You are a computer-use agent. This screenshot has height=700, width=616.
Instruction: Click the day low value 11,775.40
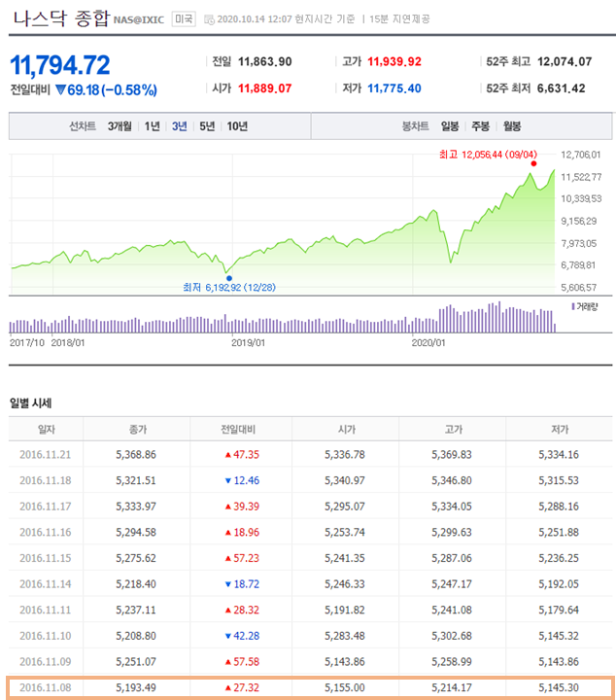(x=394, y=88)
